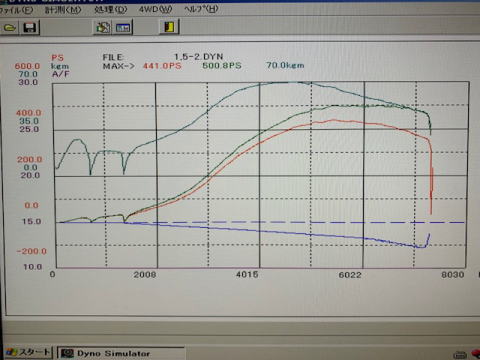
Task: Click the graph display toolbar icon
Action: [123, 27]
